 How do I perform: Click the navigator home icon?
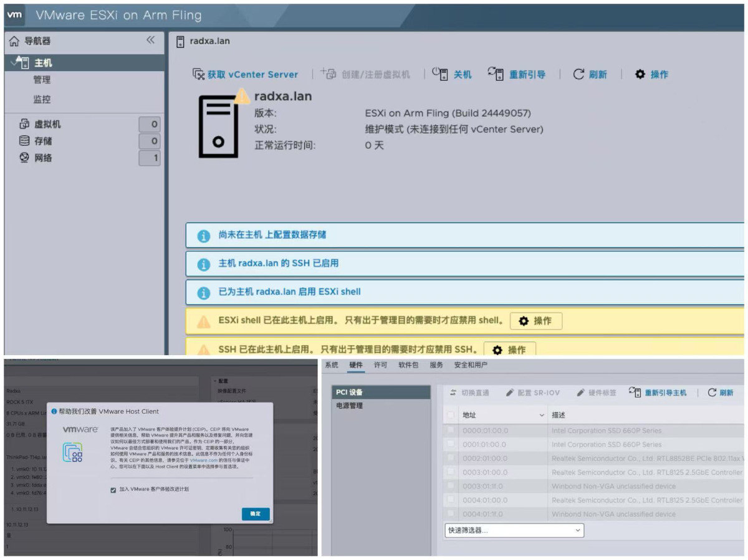point(14,41)
